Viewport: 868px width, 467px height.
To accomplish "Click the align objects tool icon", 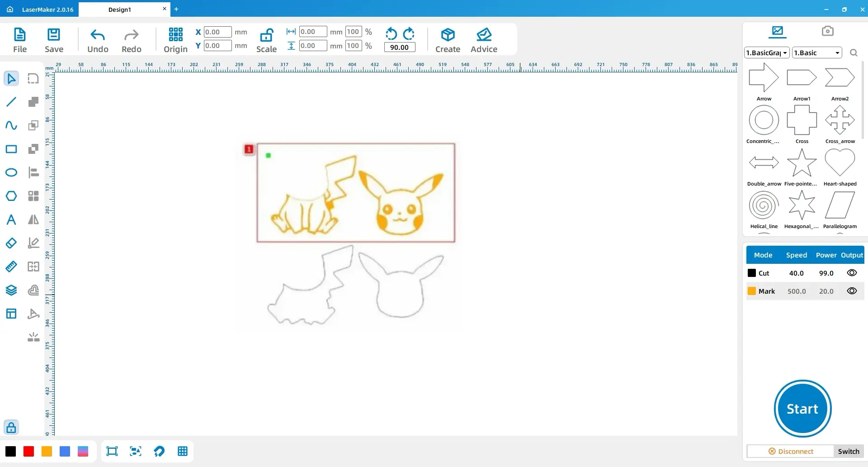I will 33,172.
